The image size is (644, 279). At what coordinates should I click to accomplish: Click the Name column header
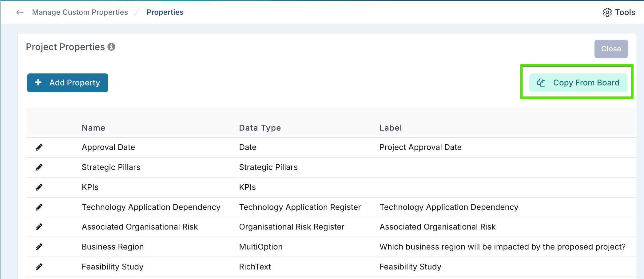pyautogui.click(x=93, y=128)
